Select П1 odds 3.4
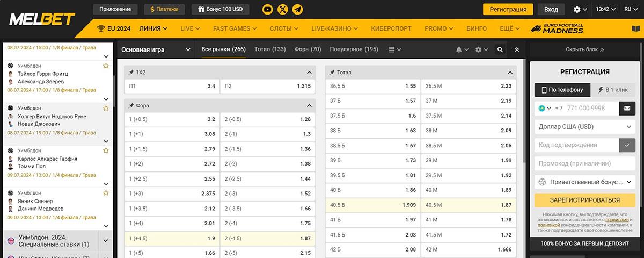This screenshot has width=644, height=258. point(172,86)
